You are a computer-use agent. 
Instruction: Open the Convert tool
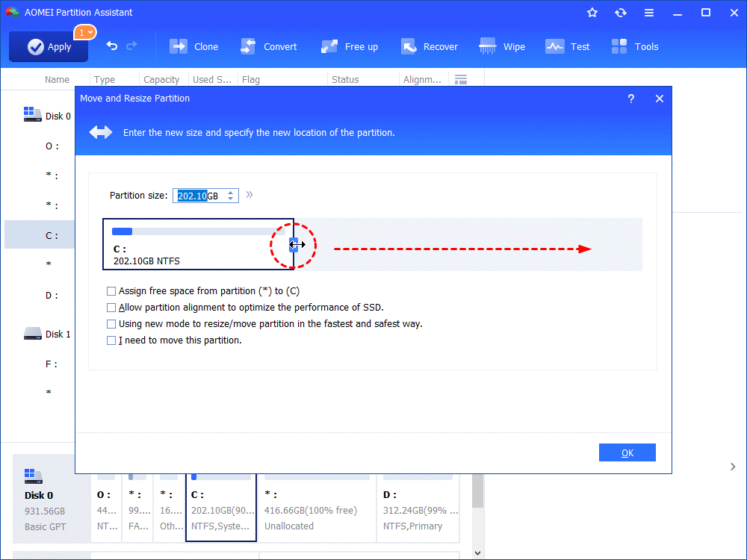pos(249,46)
